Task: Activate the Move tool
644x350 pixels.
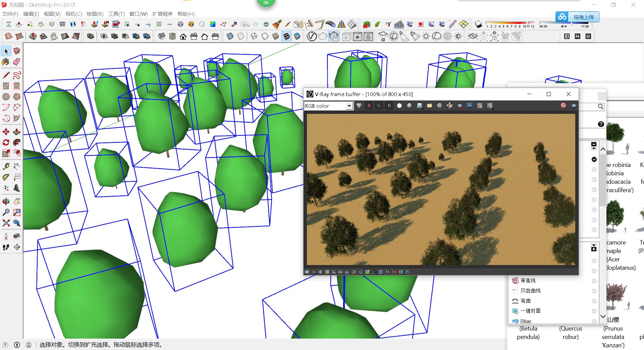Action: (x=6, y=131)
